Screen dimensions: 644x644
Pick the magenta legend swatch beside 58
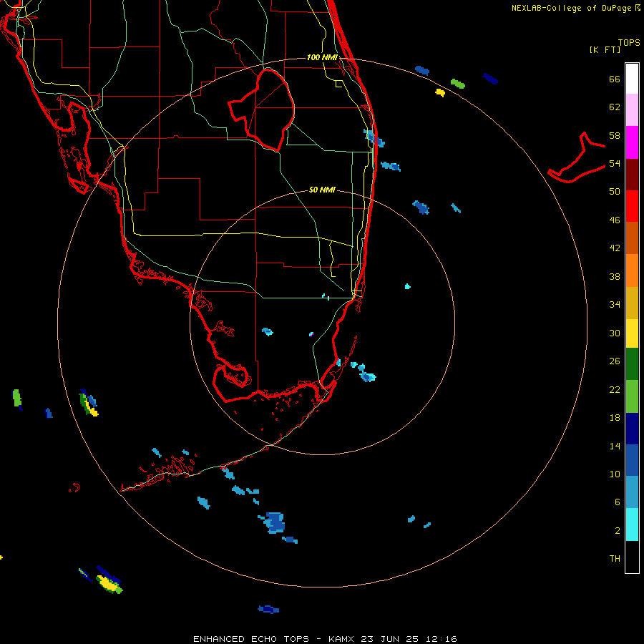(x=632, y=142)
